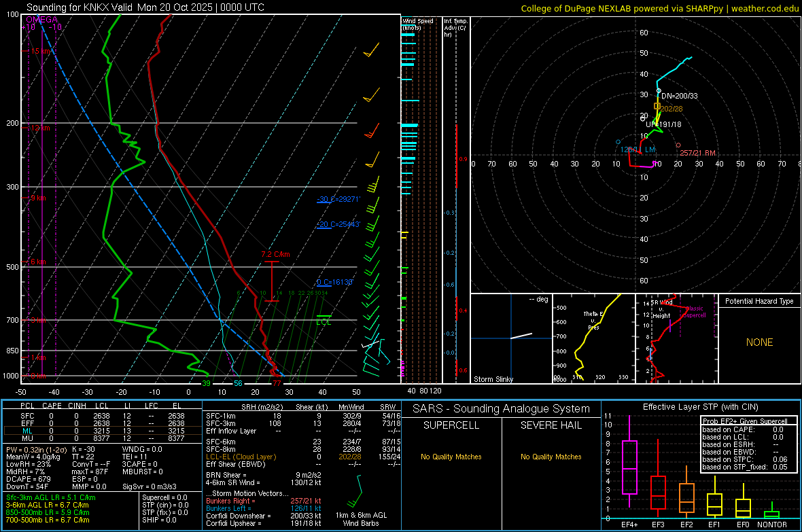Click the Bunkers Left = 126/11 kt line

264,508
